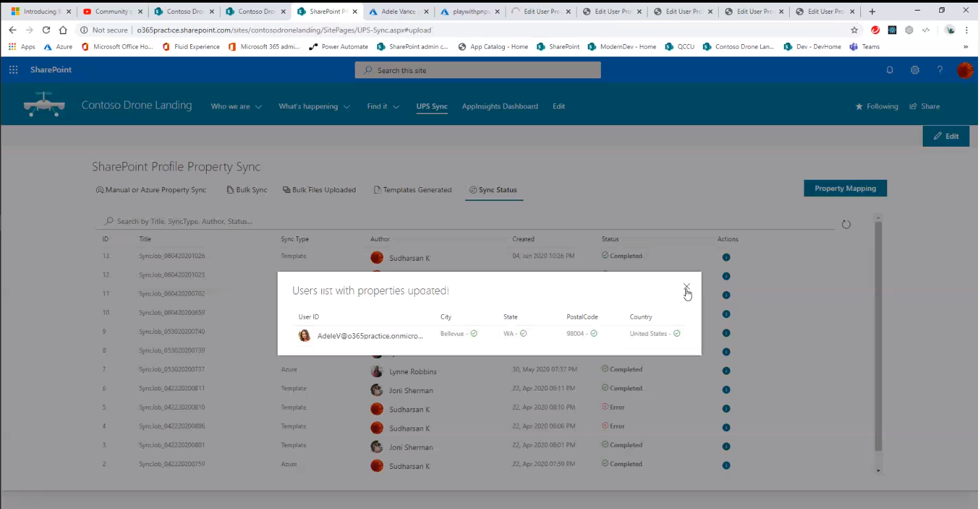Open the Help question mark icon
This screenshot has height=509, width=980.
[940, 70]
